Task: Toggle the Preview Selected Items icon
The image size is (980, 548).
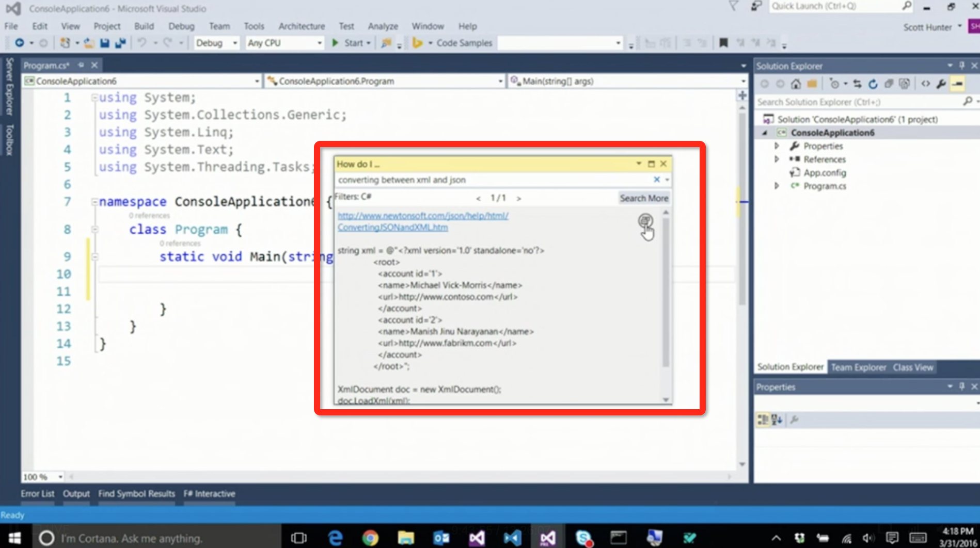Action: tap(958, 84)
